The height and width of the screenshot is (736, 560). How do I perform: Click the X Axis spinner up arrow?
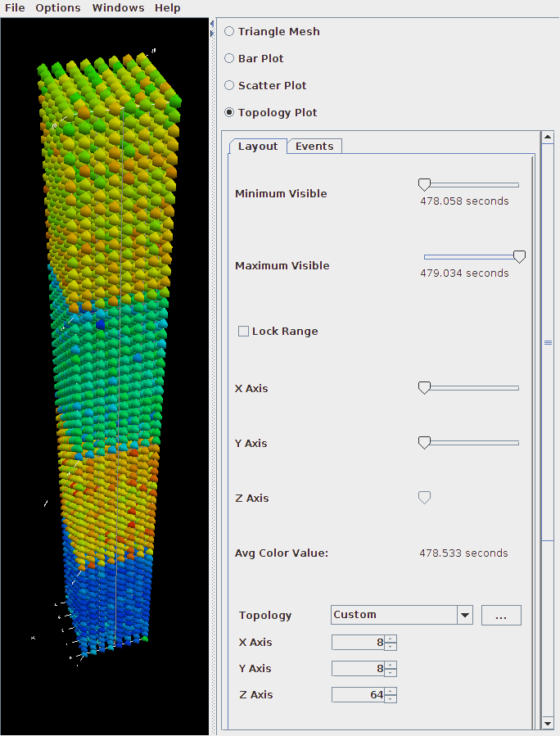(x=391, y=639)
